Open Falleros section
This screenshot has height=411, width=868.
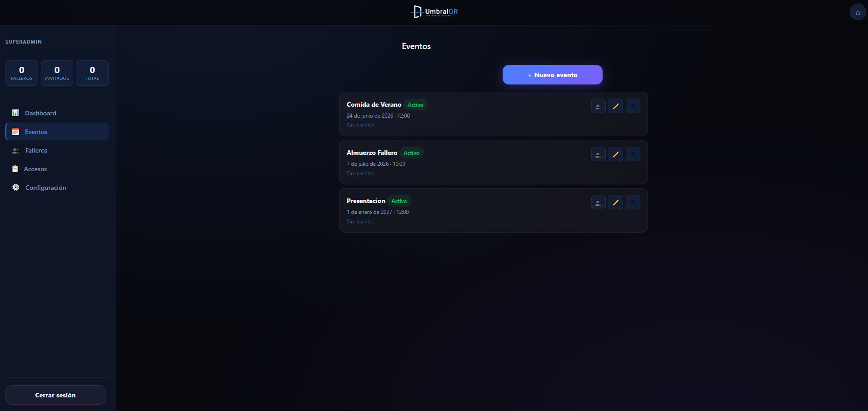point(57,150)
